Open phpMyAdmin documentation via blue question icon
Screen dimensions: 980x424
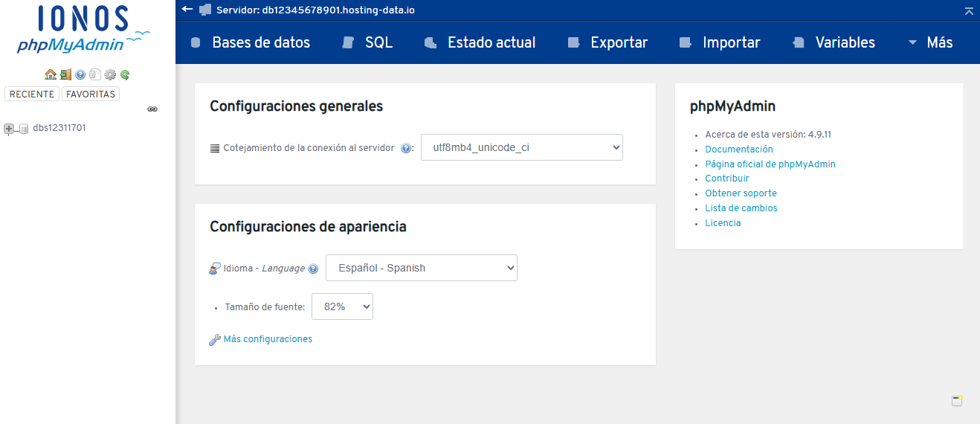coord(80,74)
